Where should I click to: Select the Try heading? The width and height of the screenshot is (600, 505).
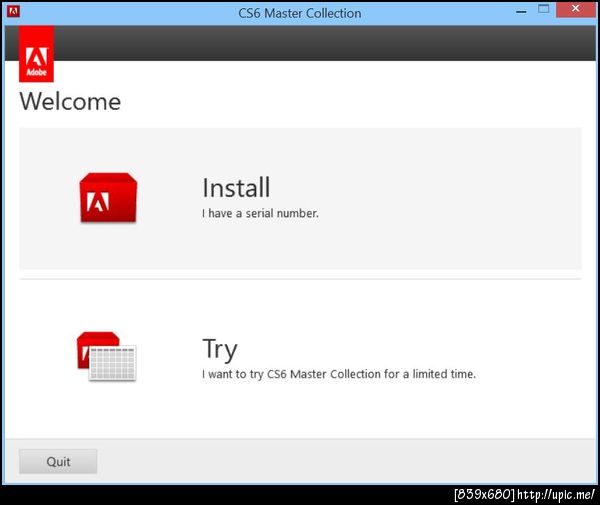pos(220,349)
